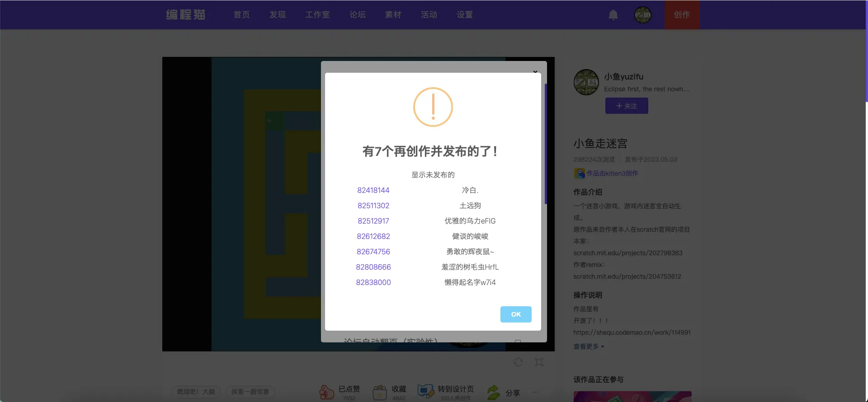This screenshot has height=402, width=868.
Task: Click the 小鱼yuzifu author avatar
Action: tap(586, 82)
